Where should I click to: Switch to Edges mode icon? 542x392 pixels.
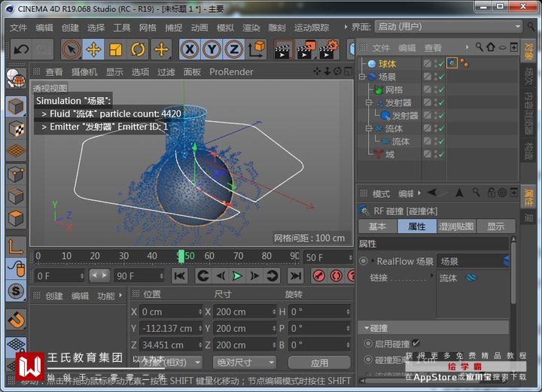click(x=16, y=196)
